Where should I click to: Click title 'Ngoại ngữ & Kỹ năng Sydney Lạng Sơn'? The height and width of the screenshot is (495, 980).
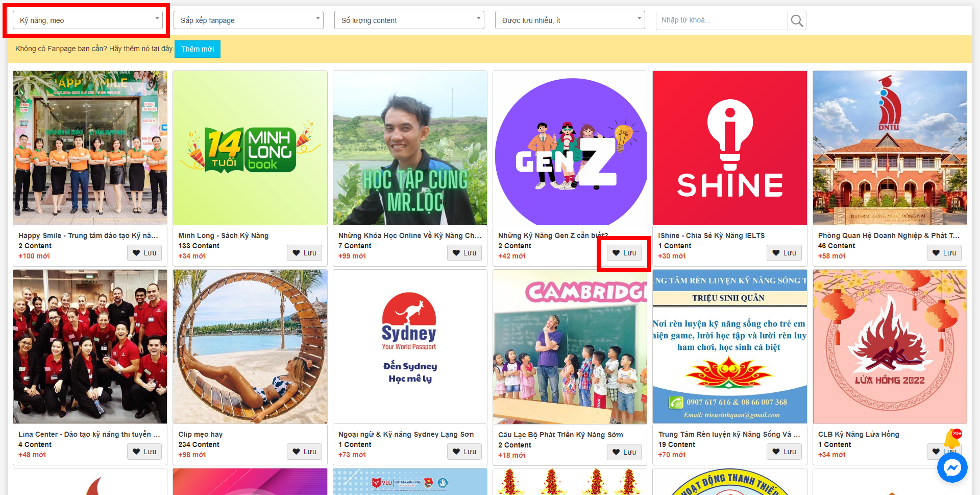[406, 434]
